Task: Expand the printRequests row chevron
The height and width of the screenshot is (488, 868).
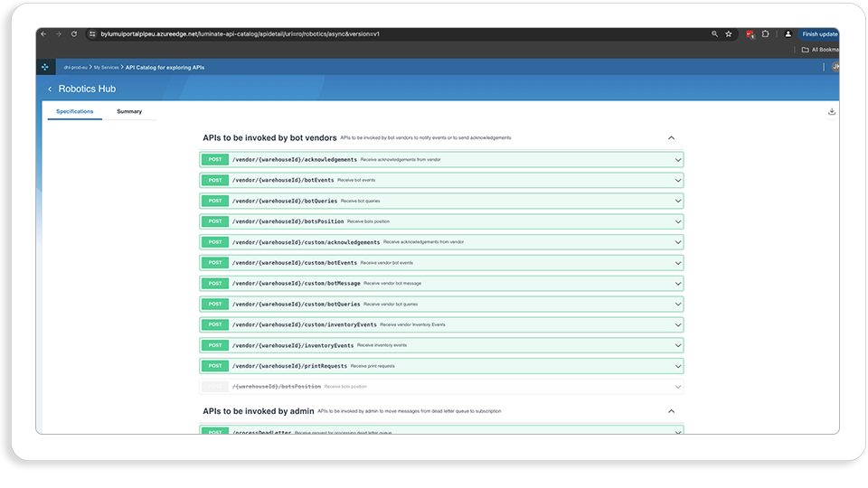Action: click(677, 366)
